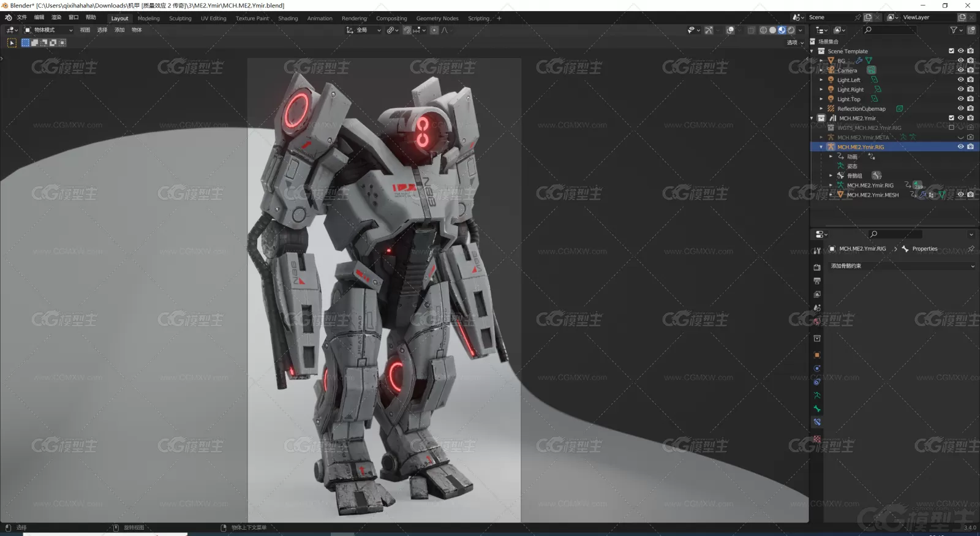
Task: Open the shading options dropdown arrow
Action: pyautogui.click(x=800, y=30)
